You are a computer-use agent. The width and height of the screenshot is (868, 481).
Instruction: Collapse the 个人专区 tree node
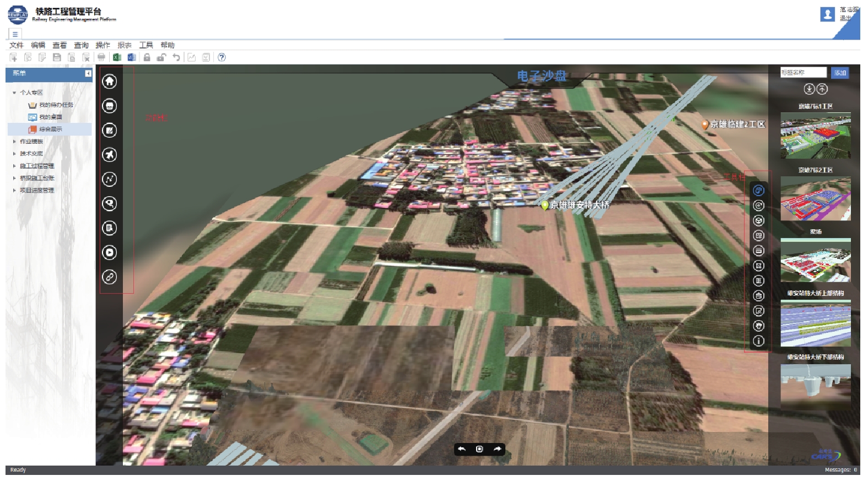point(14,93)
